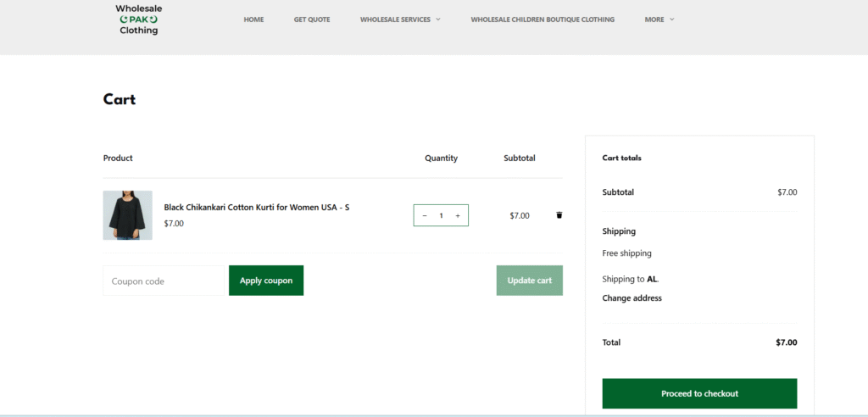Expand the Wholesale Services dropdown arrow
Image resolution: width=868 pixels, height=417 pixels.
coord(438,19)
